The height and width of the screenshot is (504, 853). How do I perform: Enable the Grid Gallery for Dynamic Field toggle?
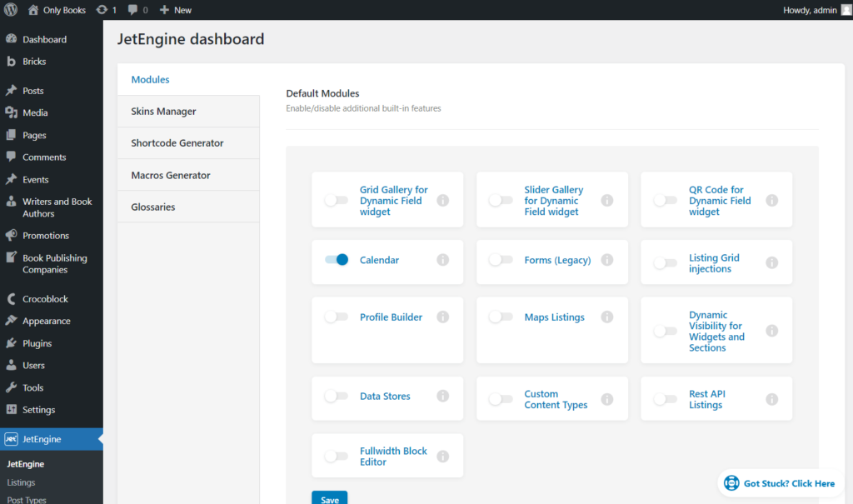(337, 200)
